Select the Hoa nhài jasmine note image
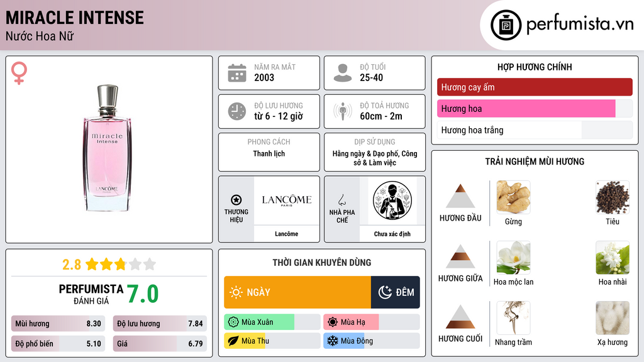644x362 pixels. [613, 258]
